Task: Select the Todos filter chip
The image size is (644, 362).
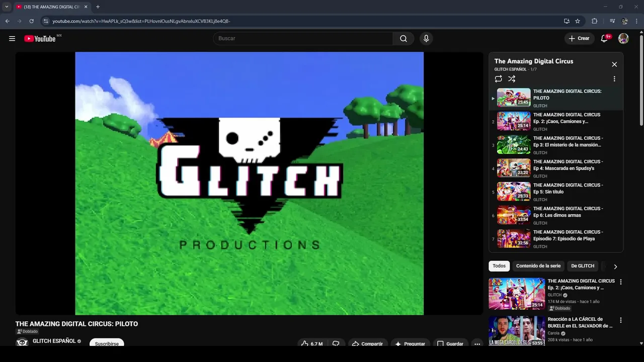Action: pyautogui.click(x=499, y=266)
